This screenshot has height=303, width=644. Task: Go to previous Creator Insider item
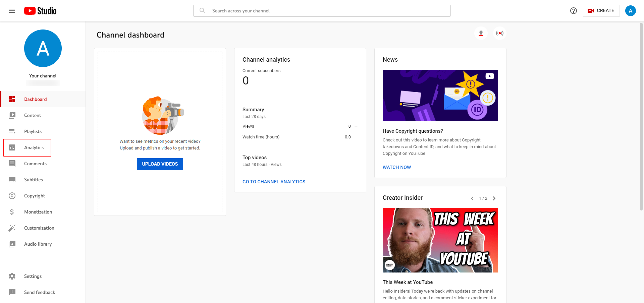coord(472,198)
